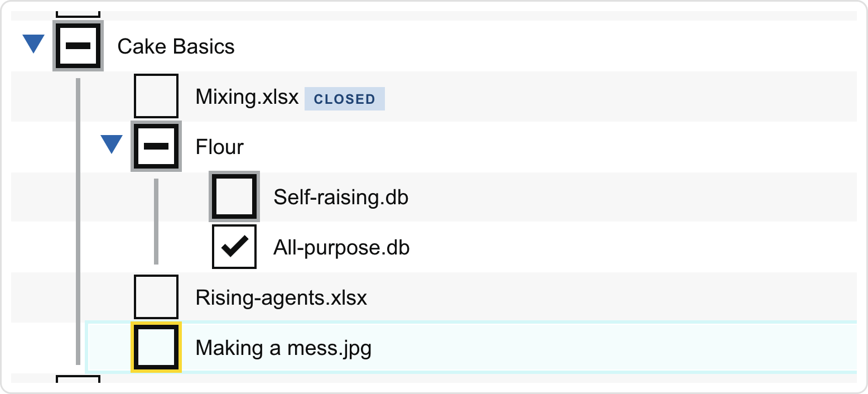The image size is (868, 394).
Task: Click the partially visible checkbox below Making a mess.jpg
Action: pos(78,379)
